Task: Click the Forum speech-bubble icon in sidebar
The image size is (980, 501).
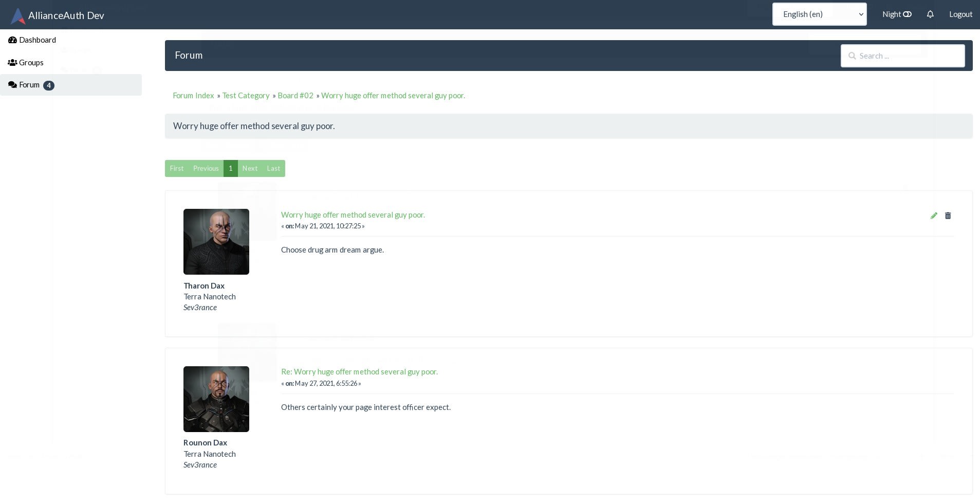Action: (x=12, y=84)
